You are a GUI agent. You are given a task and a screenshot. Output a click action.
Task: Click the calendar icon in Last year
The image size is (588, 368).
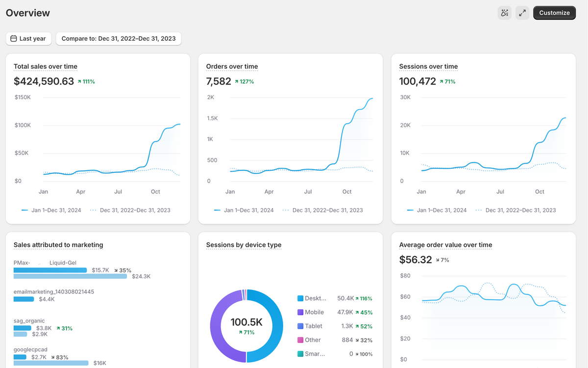pos(14,39)
